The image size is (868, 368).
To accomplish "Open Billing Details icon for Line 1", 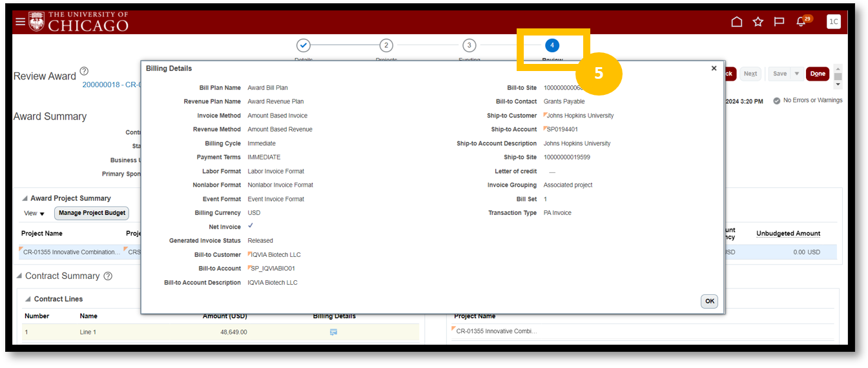I will click(x=333, y=332).
